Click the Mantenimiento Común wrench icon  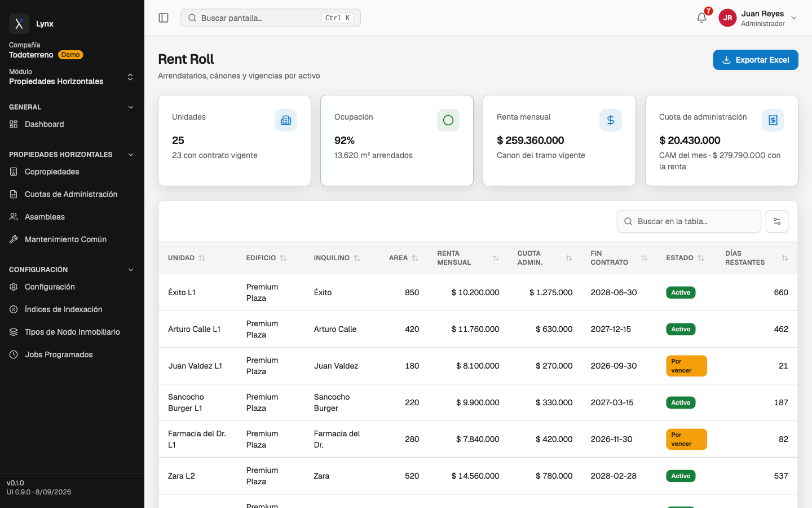14,239
